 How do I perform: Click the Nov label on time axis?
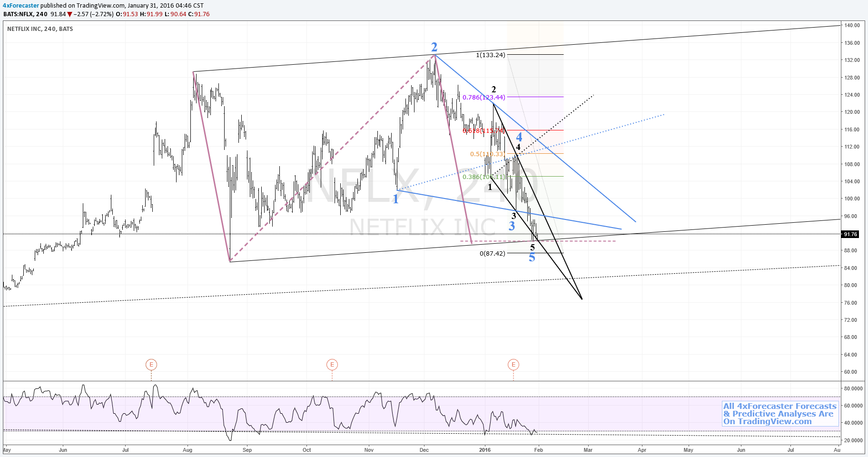click(369, 450)
